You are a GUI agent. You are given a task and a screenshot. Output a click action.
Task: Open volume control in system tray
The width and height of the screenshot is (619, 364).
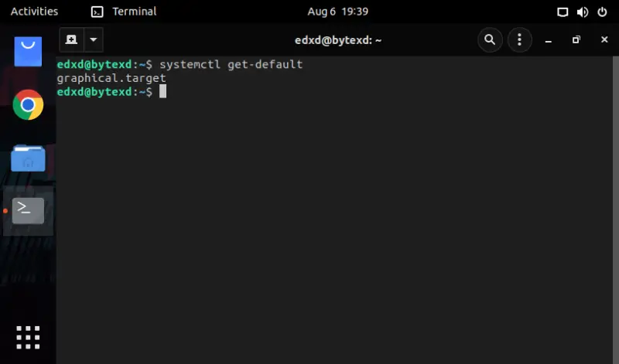pyautogui.click(x=583, y=12)
